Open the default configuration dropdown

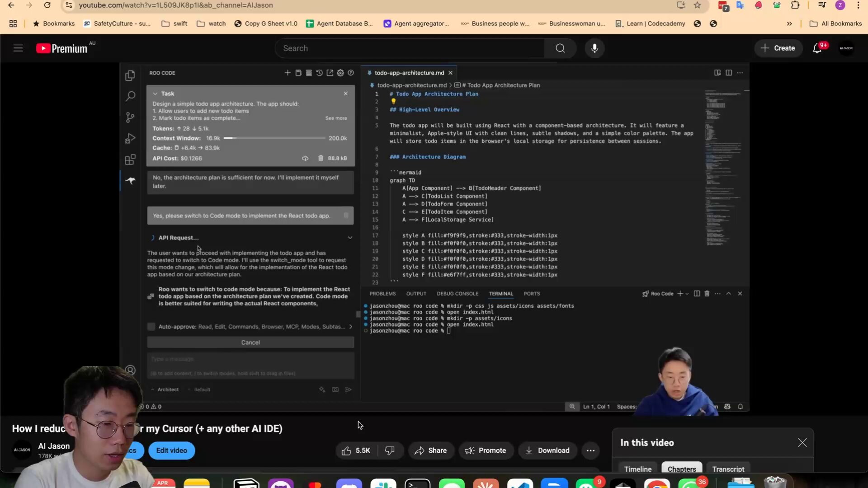point(199,389)
